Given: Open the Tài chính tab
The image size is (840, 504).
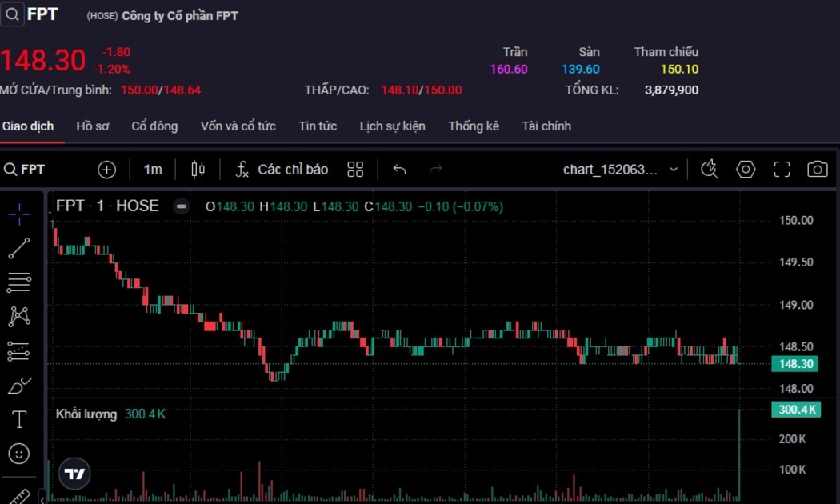Looking at the screenshot, I should click(546, 126).
